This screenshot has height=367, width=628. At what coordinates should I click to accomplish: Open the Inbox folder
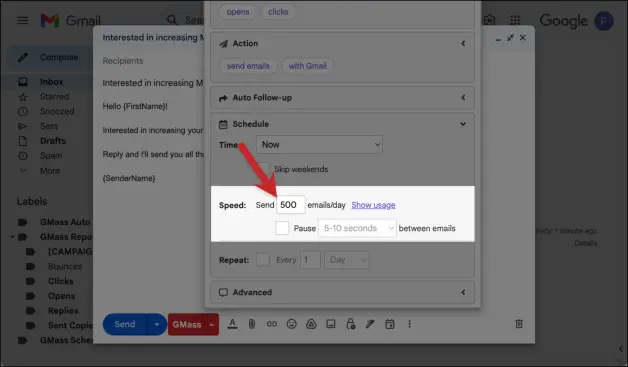click(x=51, y=82)
